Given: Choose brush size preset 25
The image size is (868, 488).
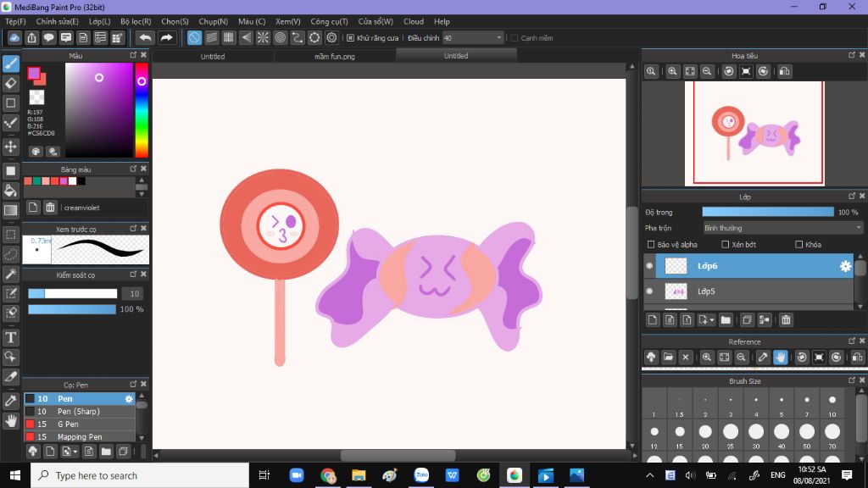Looking at the screenshot, I should pos(731,436).
